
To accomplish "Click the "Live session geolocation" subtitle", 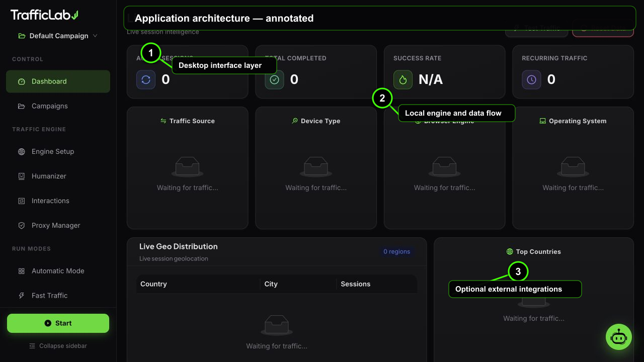I will coord(174,258).
